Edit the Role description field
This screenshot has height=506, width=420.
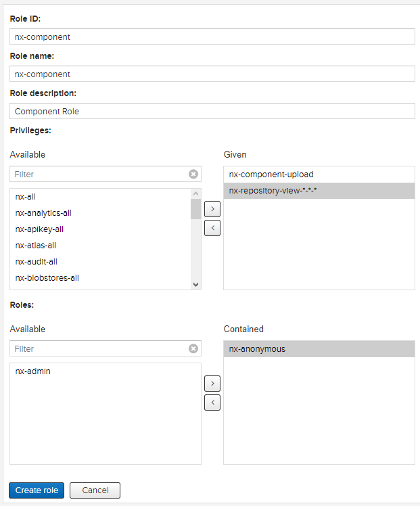[x=212, y=111]
